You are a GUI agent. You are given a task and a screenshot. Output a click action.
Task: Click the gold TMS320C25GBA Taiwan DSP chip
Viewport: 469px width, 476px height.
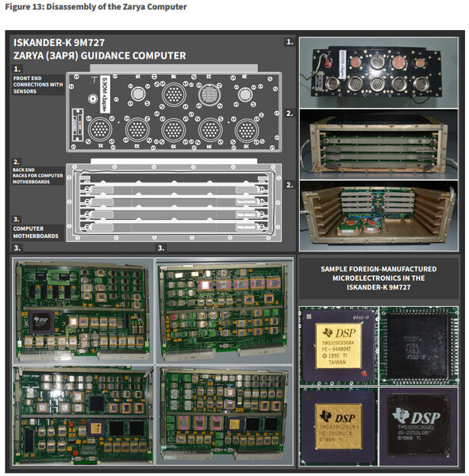tap(339, 346)
